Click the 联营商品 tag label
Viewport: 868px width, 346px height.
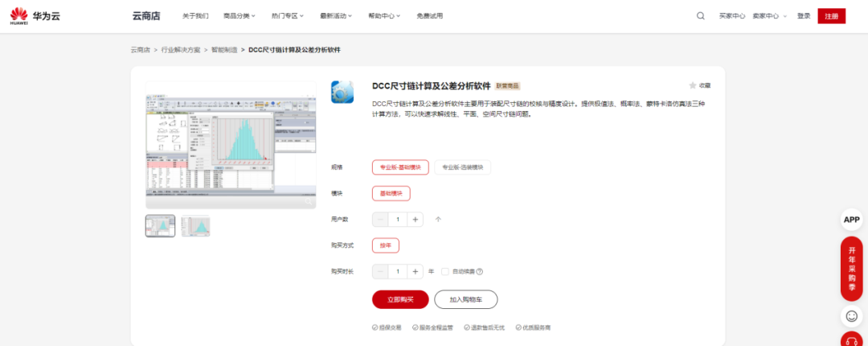(508, 86)
